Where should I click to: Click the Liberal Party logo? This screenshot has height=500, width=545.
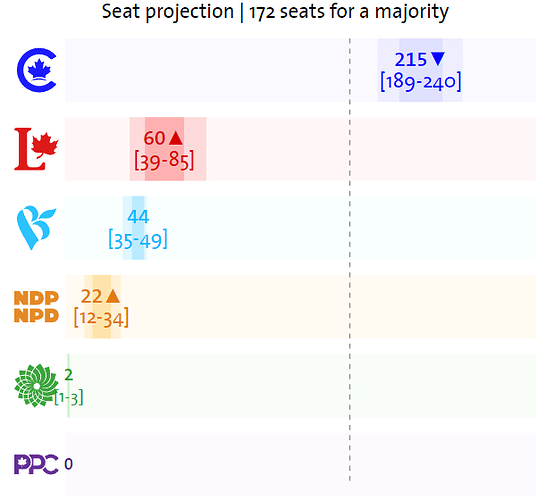coord(36,149)
